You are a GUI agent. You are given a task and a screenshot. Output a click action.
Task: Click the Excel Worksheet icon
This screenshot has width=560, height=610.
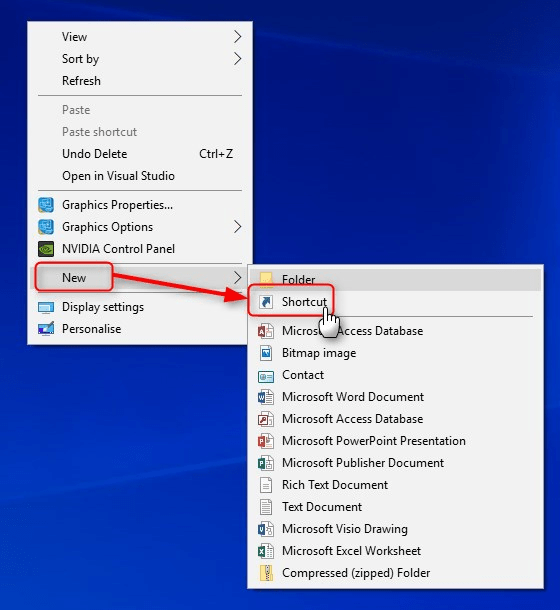tap(266, 551)
